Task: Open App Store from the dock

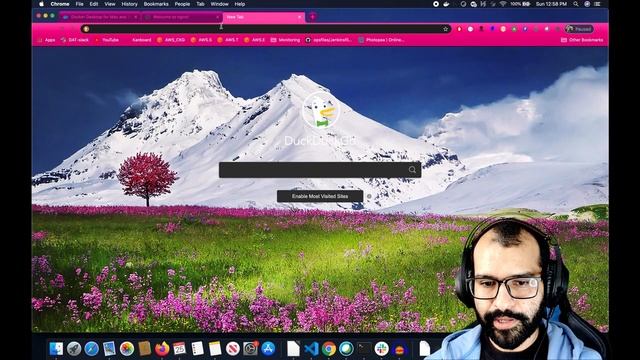Action: [x=268, y=349]
